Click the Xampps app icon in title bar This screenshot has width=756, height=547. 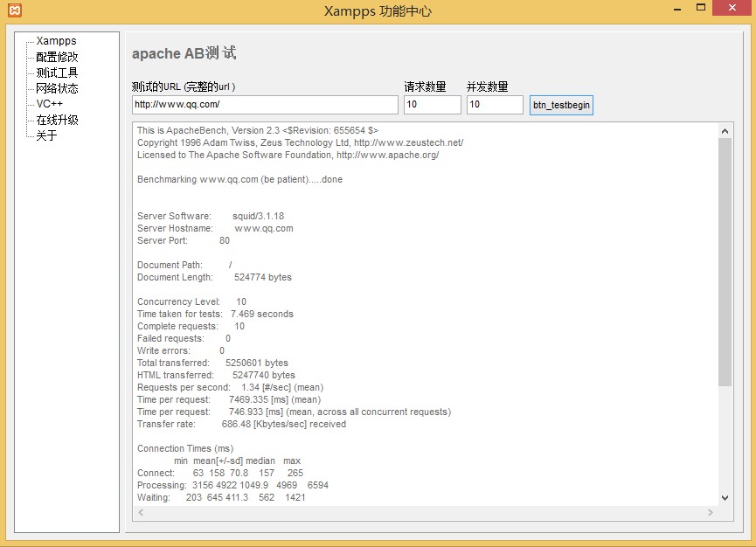pos(15,10)
